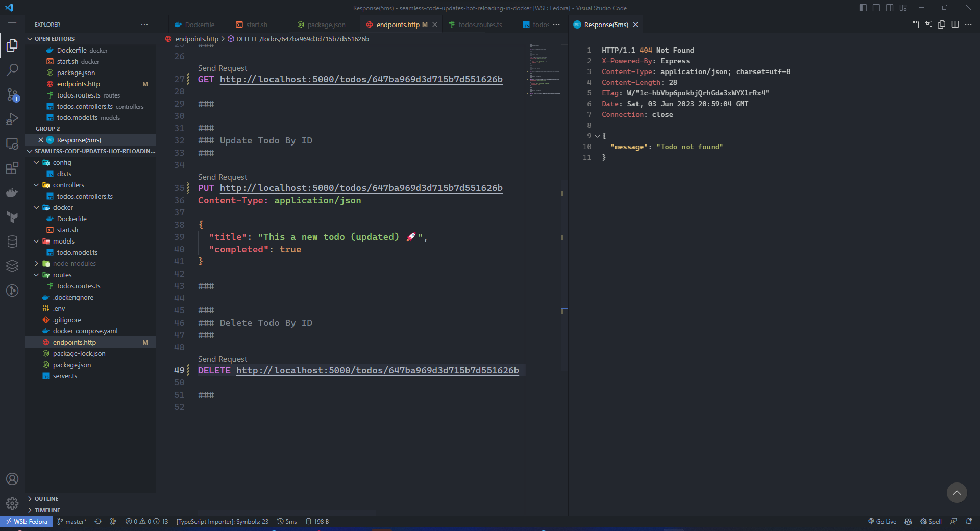Open the Docker view in activity bar
Screen dimensions: 980x531
click(12, 192)
